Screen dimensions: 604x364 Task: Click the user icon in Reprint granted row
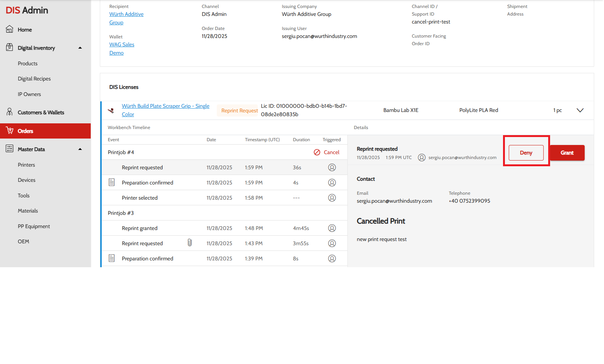[x=332, y=228]
